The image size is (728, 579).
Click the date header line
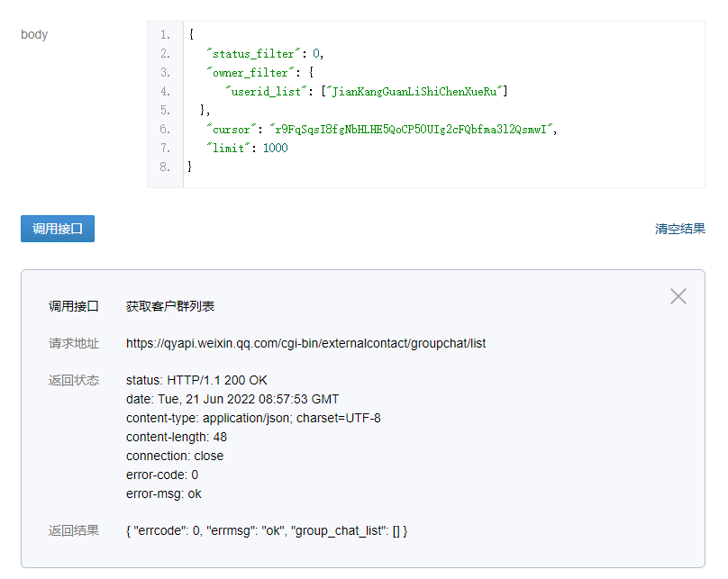[x=232, y=399]
